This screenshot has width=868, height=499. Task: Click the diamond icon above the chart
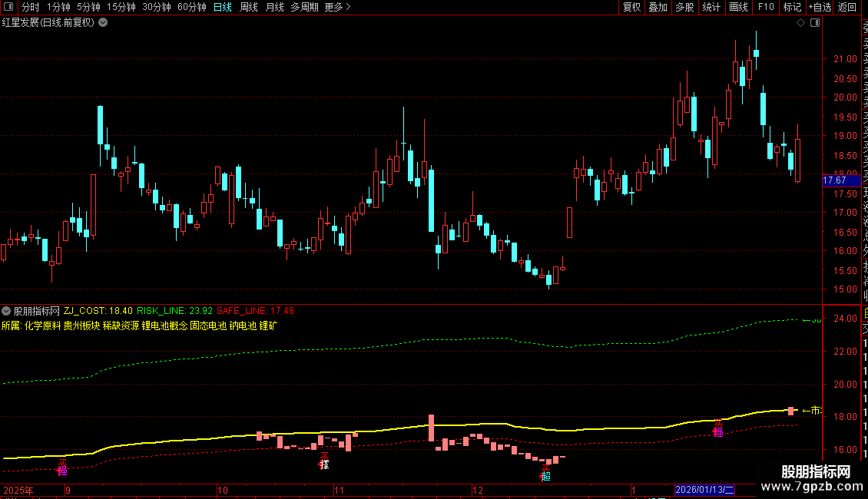click(800, 23)
